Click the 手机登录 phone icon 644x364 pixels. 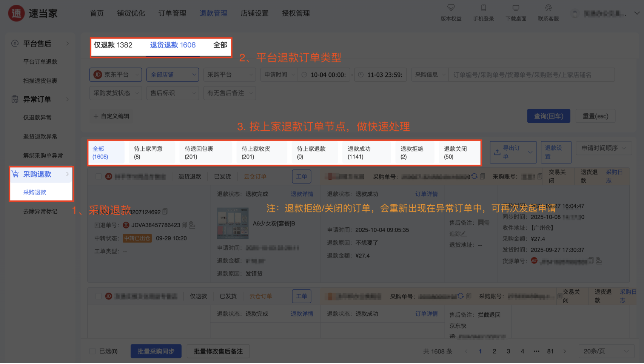[x=483, y=8]
